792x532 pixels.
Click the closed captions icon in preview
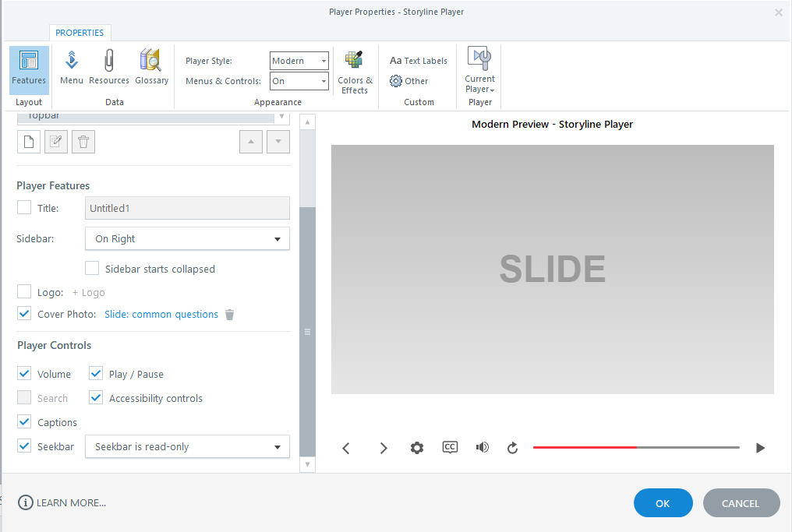[x=450, y=447]
